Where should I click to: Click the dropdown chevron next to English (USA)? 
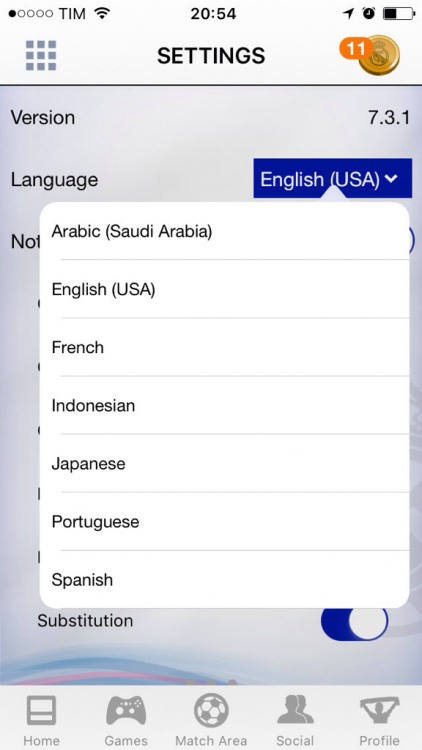pyautogui.click(x=391, y=179)
